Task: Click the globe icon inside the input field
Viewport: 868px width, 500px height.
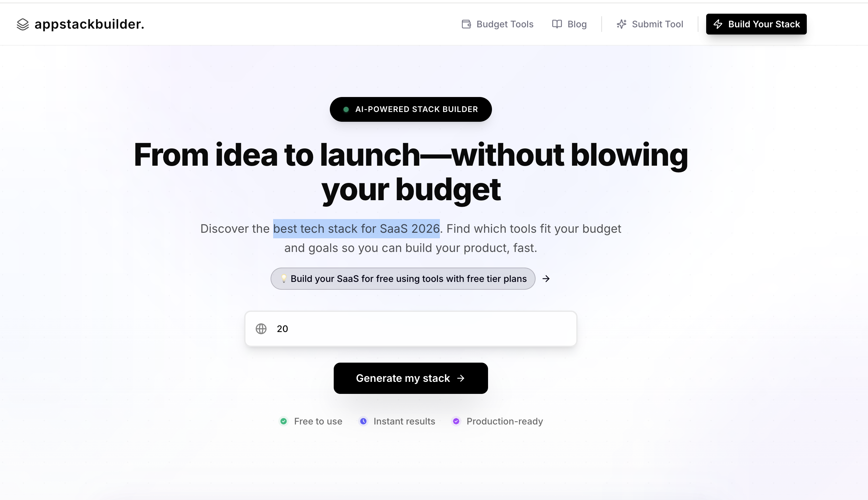Action: pyautogui.click(x=261, y=329)
